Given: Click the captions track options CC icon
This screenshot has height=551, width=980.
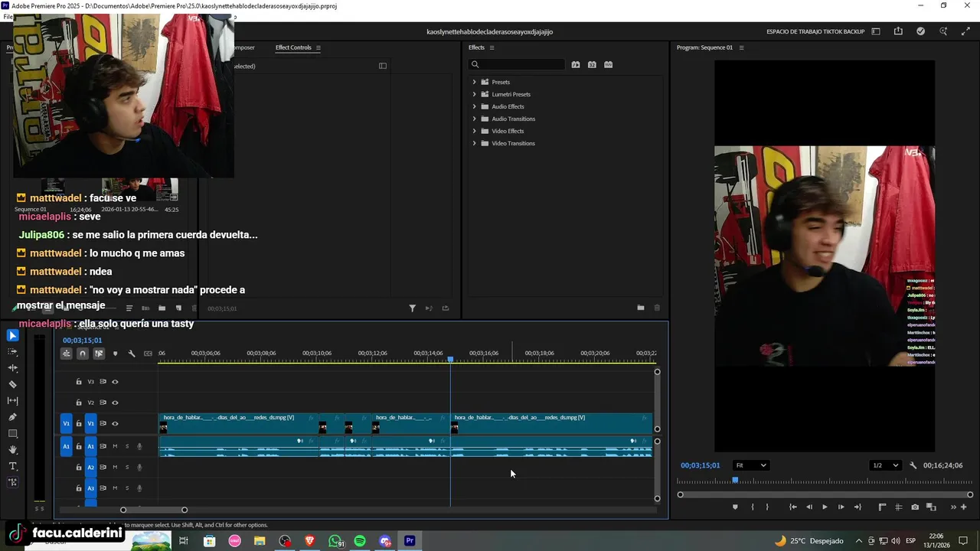Looking at the screenshot, I should point(148,354).
